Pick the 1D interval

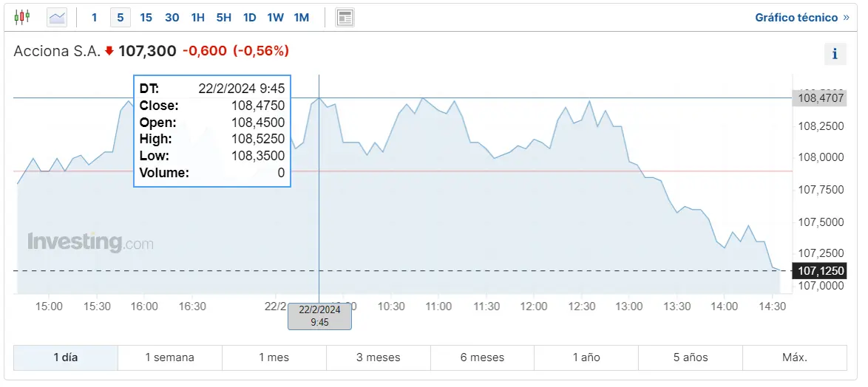250,17
